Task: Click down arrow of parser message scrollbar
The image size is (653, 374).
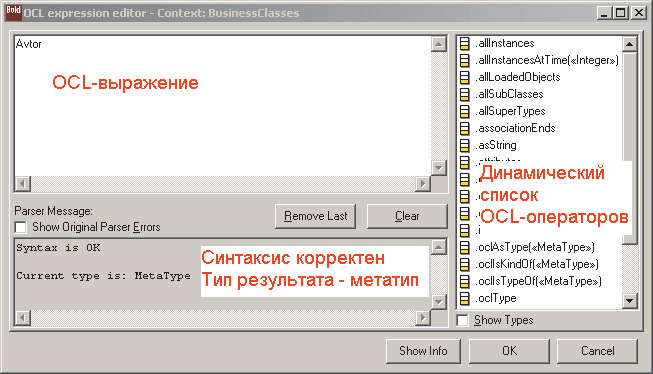Action: point(439,301)
